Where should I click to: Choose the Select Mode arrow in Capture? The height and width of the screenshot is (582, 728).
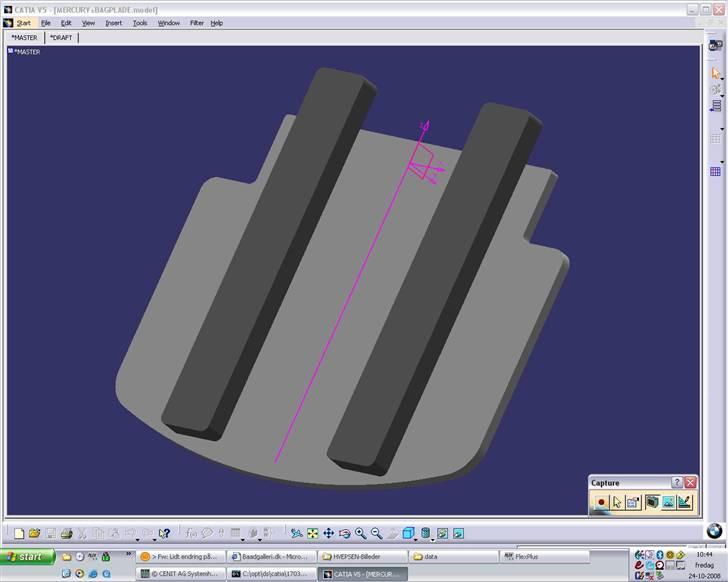617,502
